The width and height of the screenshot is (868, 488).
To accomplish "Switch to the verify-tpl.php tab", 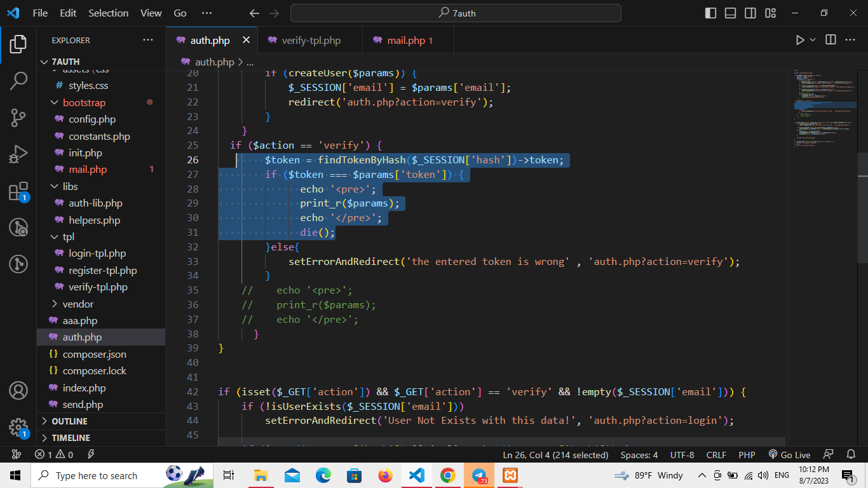I will pos(311,40).
